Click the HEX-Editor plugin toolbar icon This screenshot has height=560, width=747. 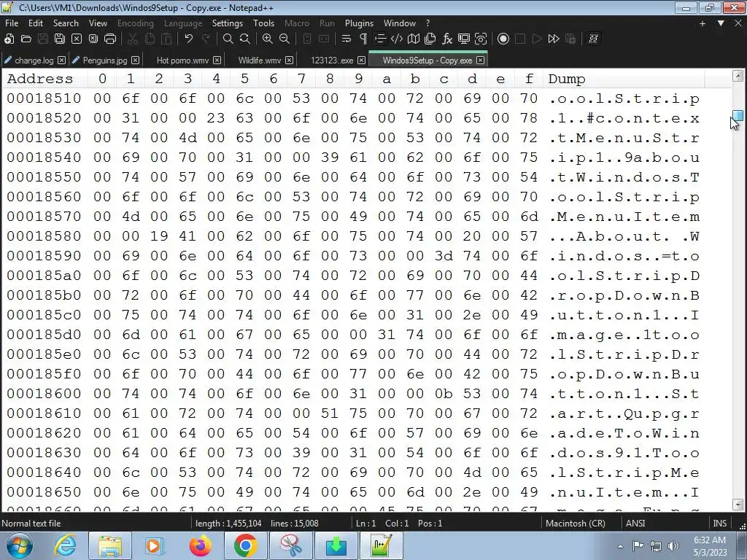click(593, 39)
